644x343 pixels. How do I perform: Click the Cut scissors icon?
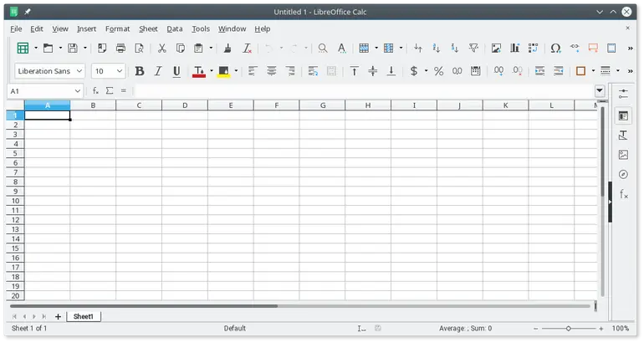point(161,49)
